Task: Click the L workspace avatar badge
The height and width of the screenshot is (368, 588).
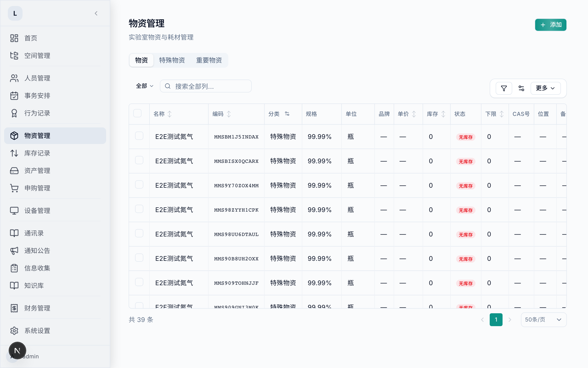Action: tap(15, 13)
